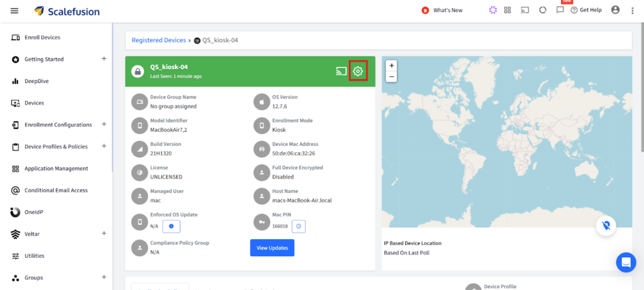Go to Registered Devices breadcrumb link
The image size is (644, 290).
pos(158,40)
